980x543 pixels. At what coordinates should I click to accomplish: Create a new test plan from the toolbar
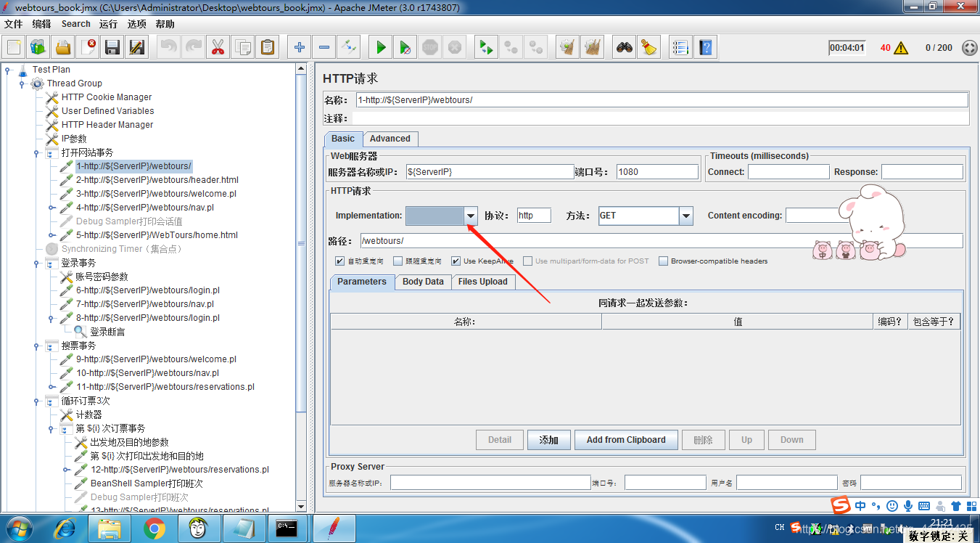tap(14, 48)
